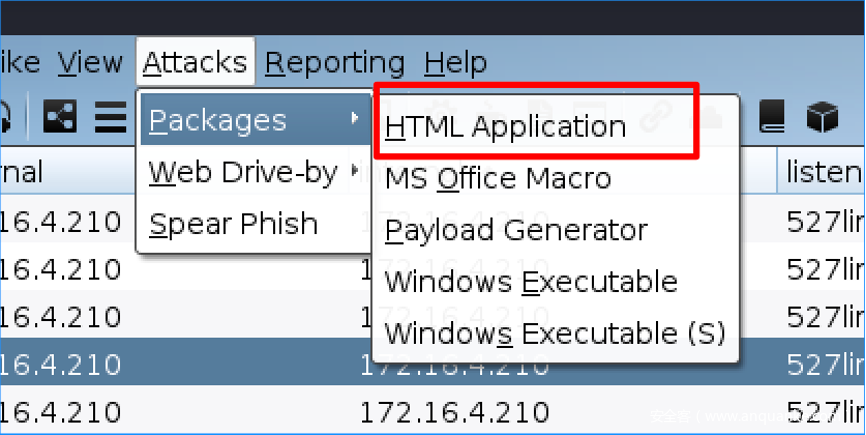
Task: Pick Windows Executable (S) option
Action: click(x=555, y=332)
